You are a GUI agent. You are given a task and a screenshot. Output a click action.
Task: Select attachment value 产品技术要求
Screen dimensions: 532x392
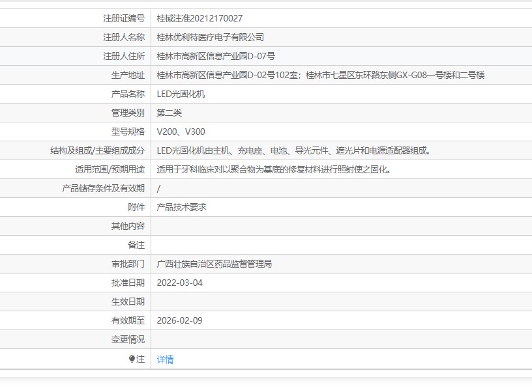[181, 207]
